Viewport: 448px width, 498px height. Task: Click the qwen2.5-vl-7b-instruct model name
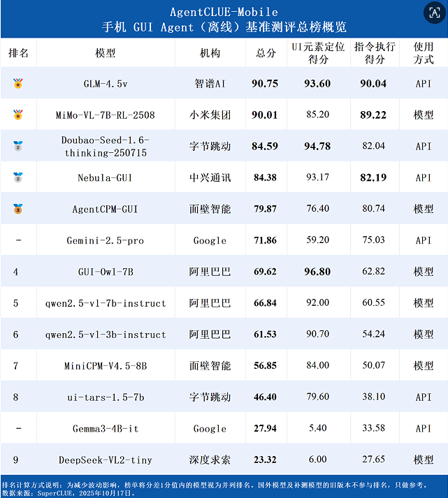pyautogui.click(x=105, y=303)
